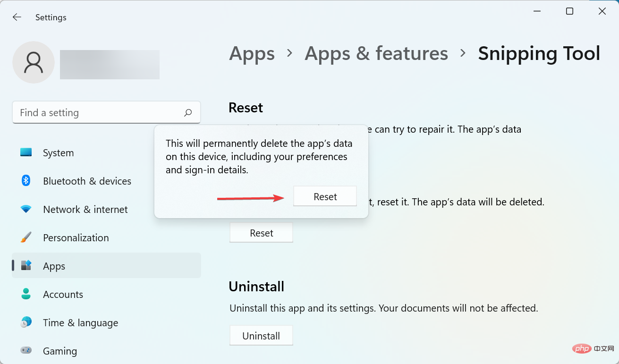The height and width of the screenshot is (364, 619).
Task: Click the Uninstall section heading
Action: [256, 287]
